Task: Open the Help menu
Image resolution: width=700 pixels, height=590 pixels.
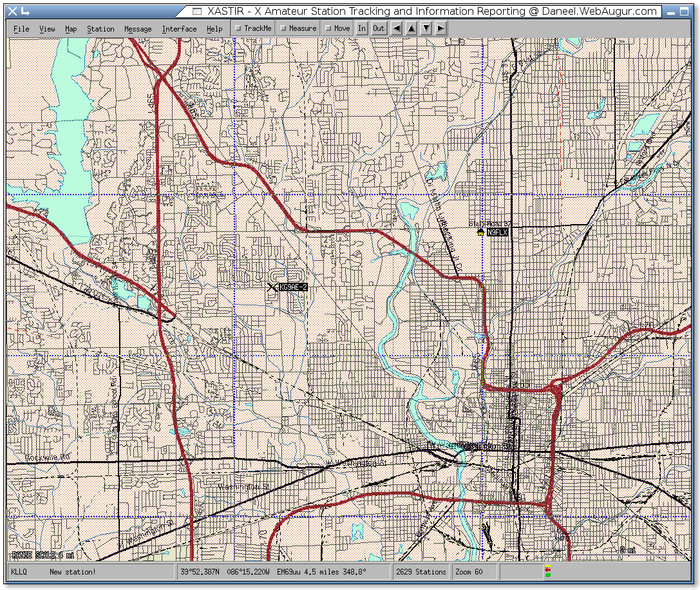Action: (214, 29)
